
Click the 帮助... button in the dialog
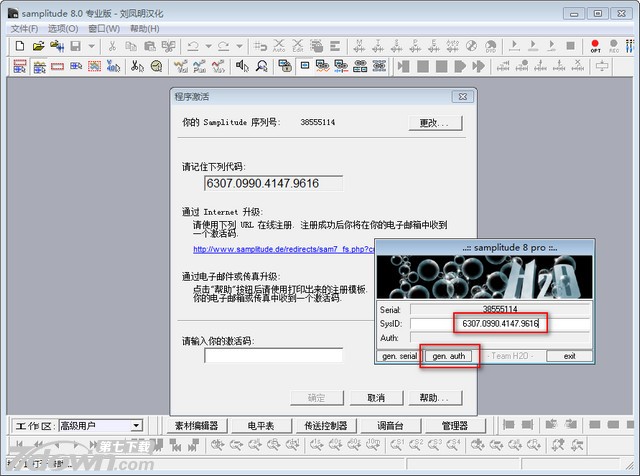[435, 398]
